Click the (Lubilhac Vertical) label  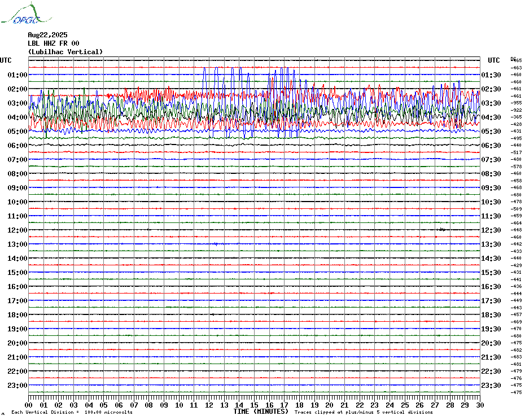(x=65, y=52)
